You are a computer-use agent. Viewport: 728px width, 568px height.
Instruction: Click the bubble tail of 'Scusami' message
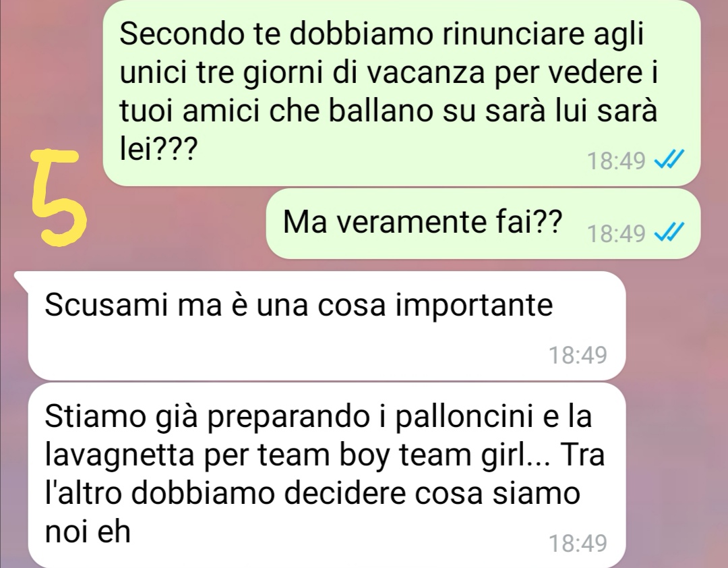coord(22,279)
